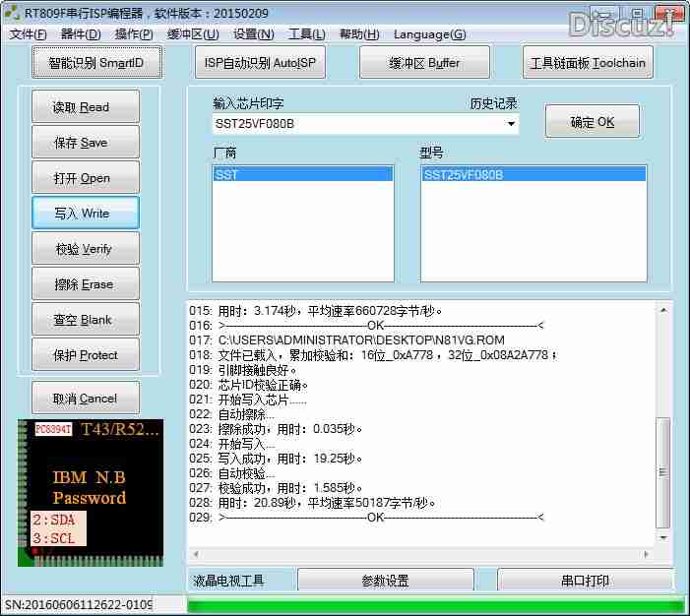Image resolution: width=690 pixels, height=616 pixels.
Task: Click the 保护 Protect button
Action: tap(86, 354)
